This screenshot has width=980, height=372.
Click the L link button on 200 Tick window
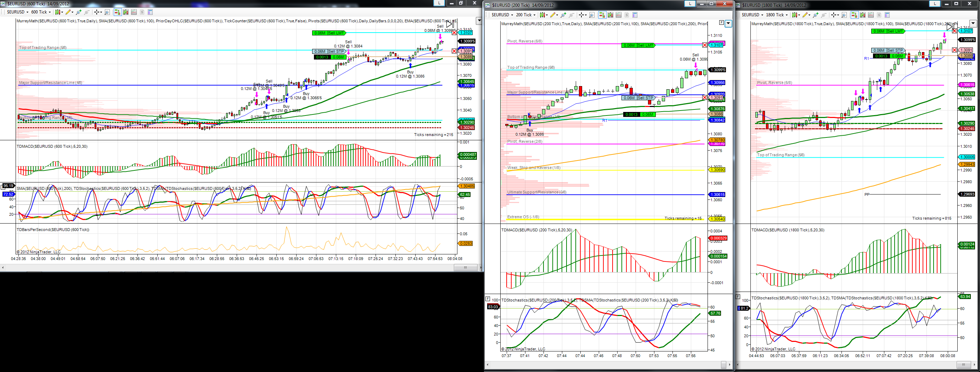[x=690, y=4]
